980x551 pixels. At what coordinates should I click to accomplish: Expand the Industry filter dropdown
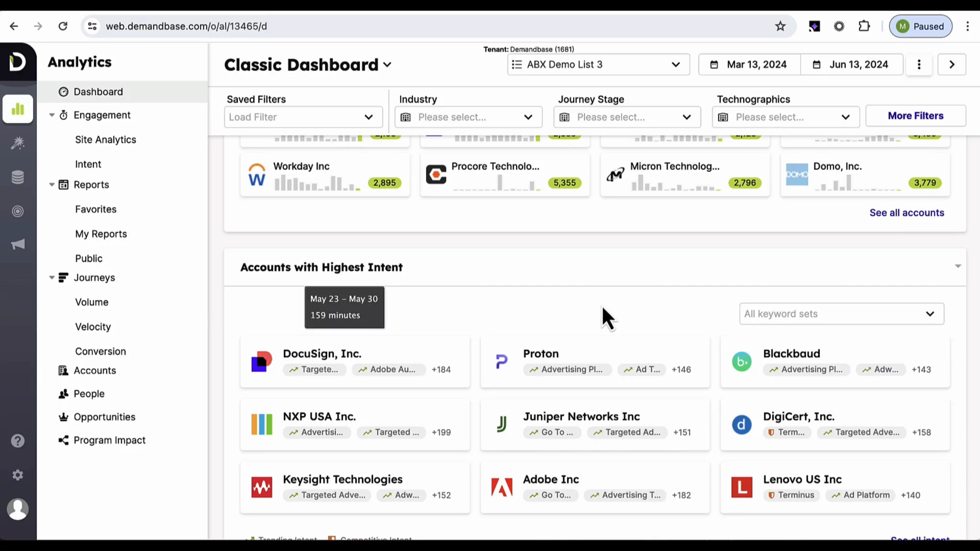pyautogui.click(x=468, y=117)
